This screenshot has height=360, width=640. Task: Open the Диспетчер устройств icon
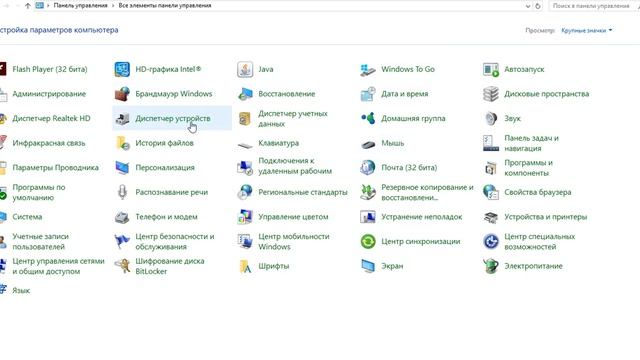coord(122,118)
